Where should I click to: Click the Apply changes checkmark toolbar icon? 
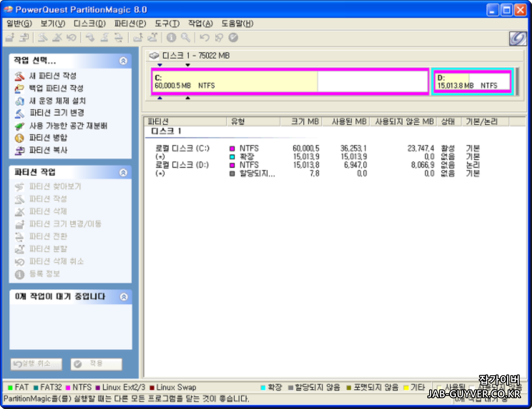pos(233,38)
